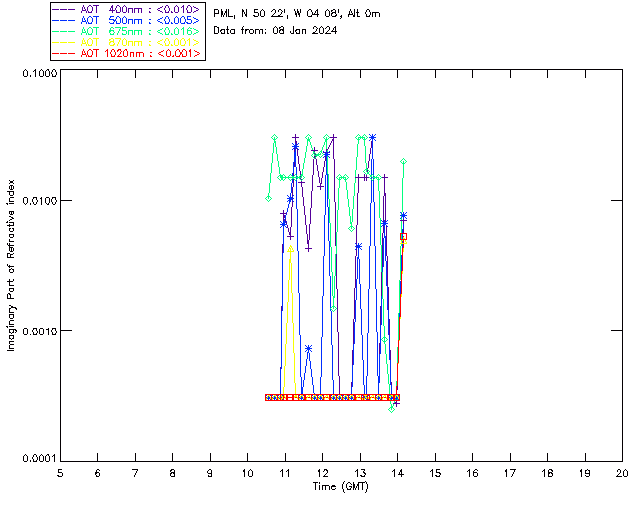Image resolution: width=640 pixels, height=512 pixels.
Task: Click x-axis tick label 11
Action: [285, 473]
